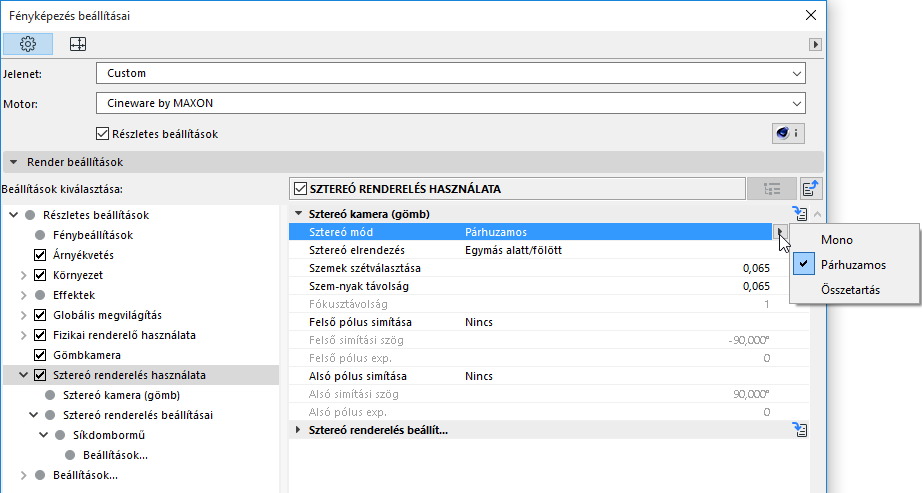Expand Fizikai renderelő használata node
The height and width of the screenshot is (493, 922).
coord(24,335)
